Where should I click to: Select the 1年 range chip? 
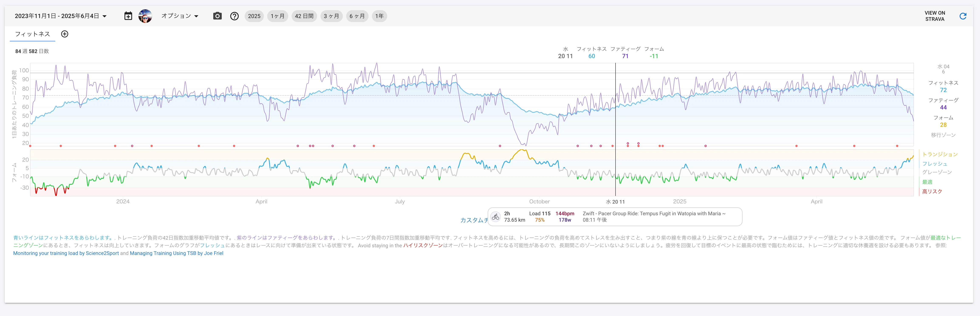[379, 16]
